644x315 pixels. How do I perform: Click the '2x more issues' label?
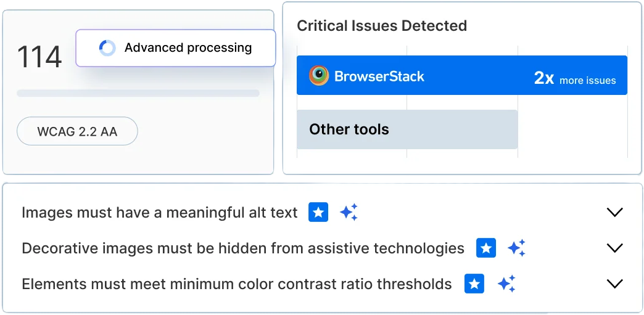tap(574, 79)
